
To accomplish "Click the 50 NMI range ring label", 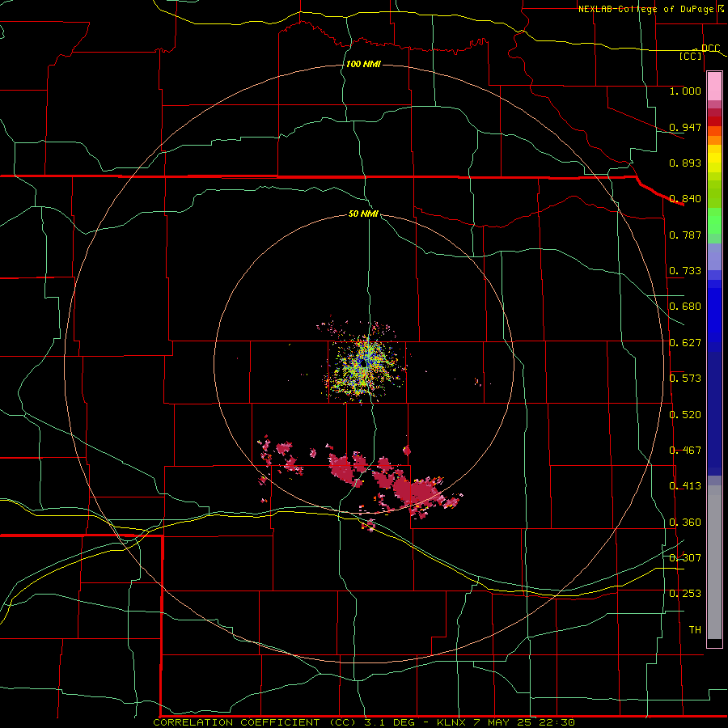I will point(363,214).
